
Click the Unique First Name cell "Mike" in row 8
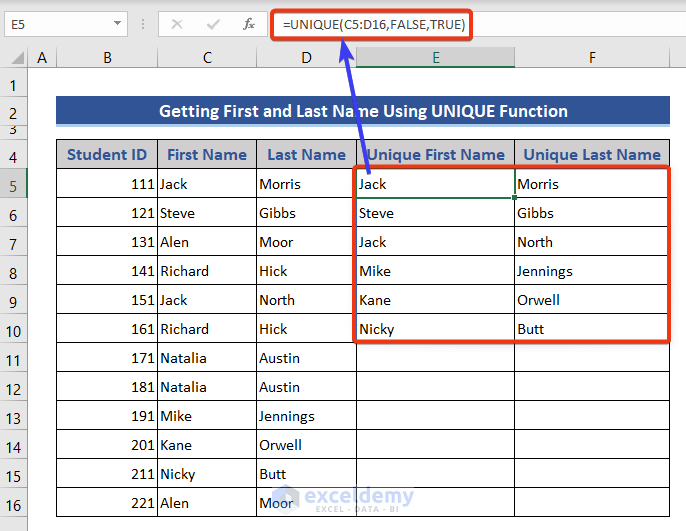pos(435,271)
